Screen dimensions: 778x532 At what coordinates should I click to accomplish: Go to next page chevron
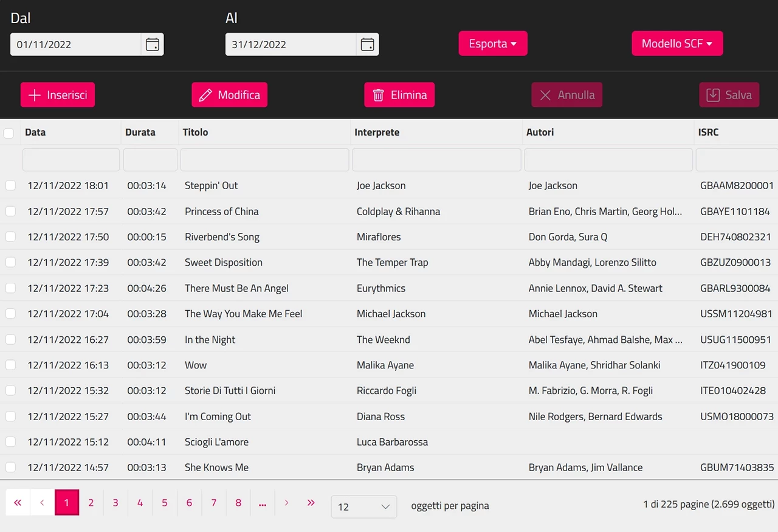click(x=287, y=503)
